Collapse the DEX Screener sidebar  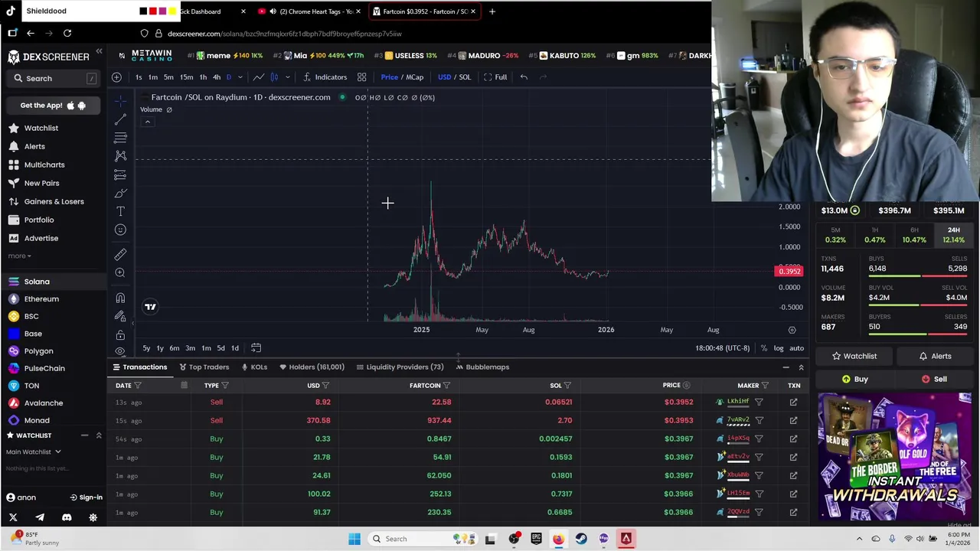coord(99,51)
